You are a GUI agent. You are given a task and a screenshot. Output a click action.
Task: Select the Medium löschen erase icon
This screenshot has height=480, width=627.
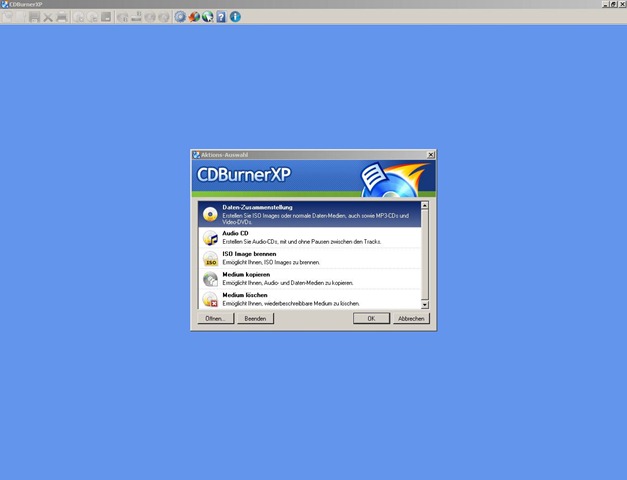(210, 299)
